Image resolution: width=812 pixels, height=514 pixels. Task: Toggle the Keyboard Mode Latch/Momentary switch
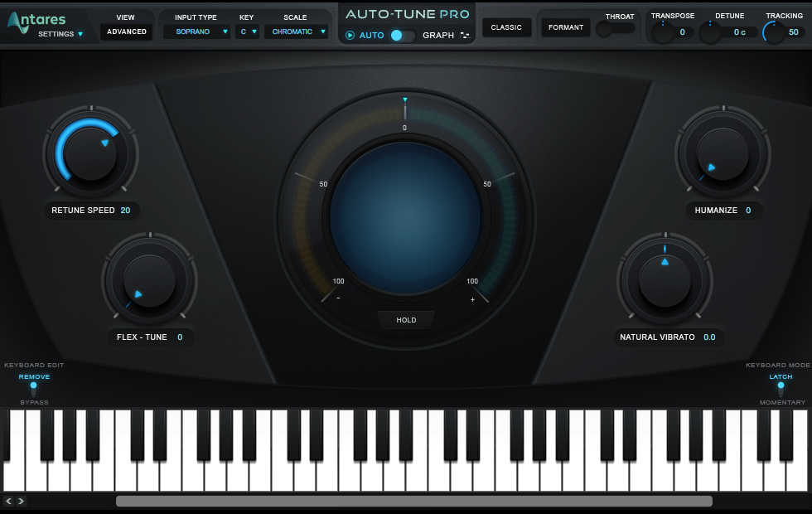pos(781,389)
